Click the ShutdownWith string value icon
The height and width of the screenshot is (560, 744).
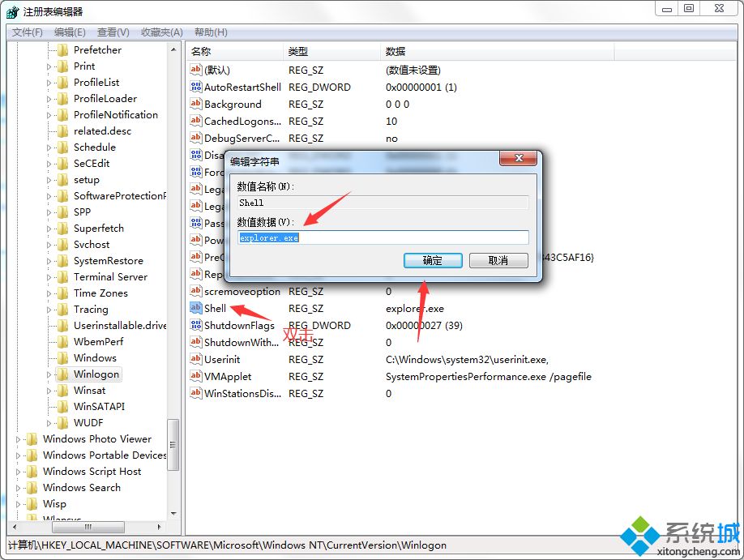pyautogui.click(x=196, y=342)
